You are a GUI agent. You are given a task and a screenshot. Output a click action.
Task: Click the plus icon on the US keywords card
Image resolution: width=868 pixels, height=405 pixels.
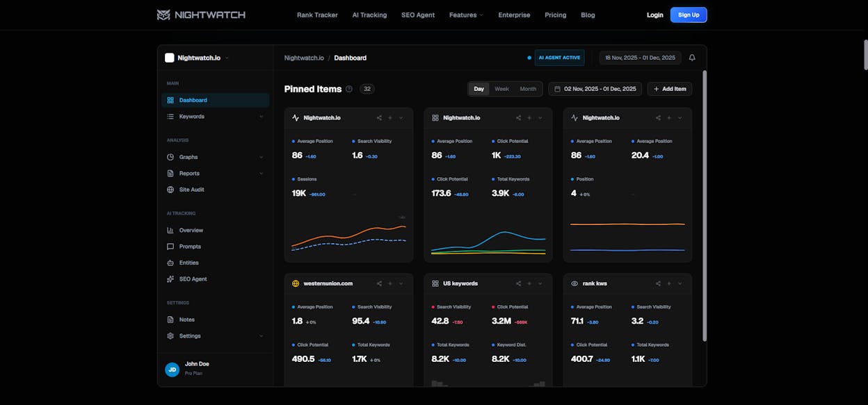(529, 283)
